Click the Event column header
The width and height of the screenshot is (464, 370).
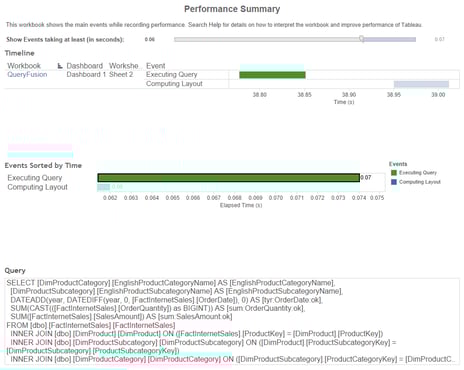point(156,66)
